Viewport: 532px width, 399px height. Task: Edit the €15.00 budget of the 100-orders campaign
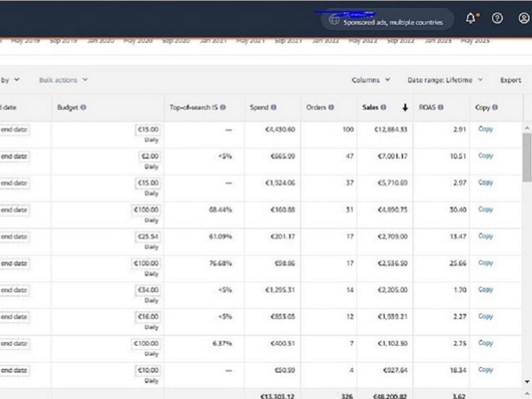pos(148,130)
